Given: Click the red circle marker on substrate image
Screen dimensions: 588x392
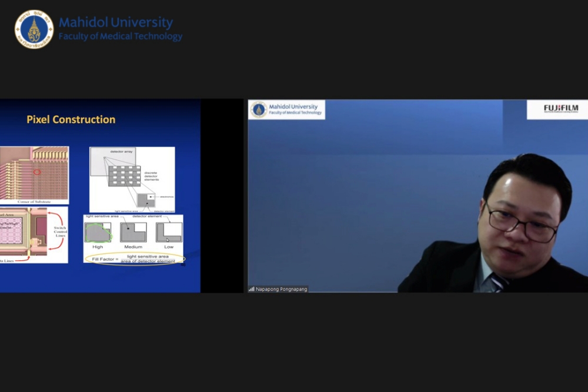Looking at the screenshot, I should pos(37,172).
